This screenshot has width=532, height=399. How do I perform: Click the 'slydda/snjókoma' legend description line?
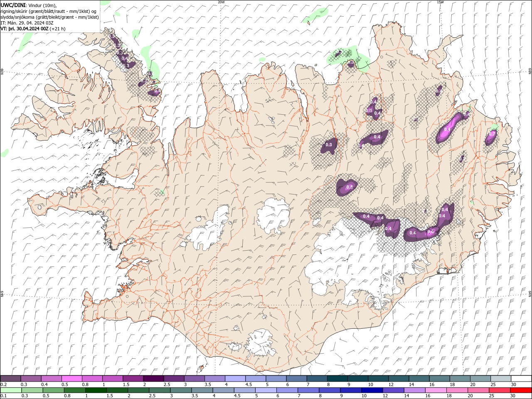click(49, 17)
